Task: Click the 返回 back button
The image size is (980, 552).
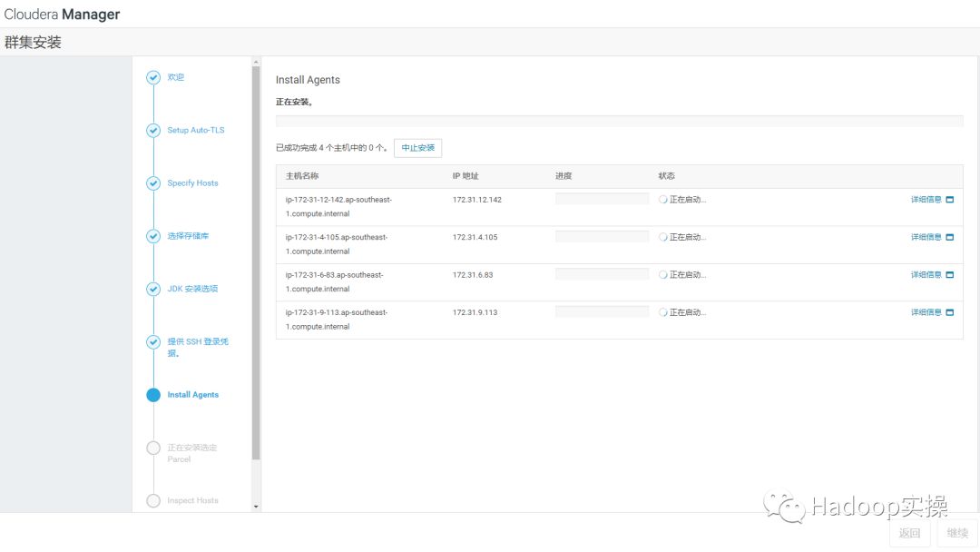Action: click(x=909, y=533)
